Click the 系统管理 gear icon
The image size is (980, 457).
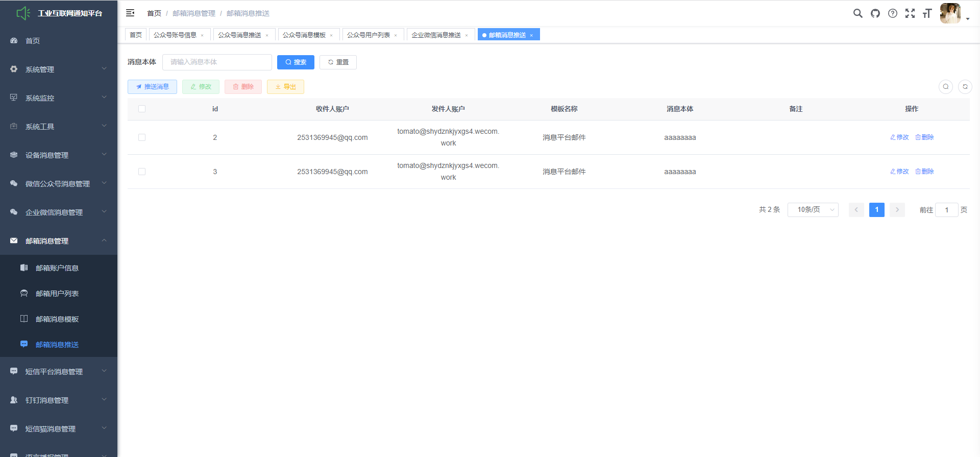[x=14, y=69]
